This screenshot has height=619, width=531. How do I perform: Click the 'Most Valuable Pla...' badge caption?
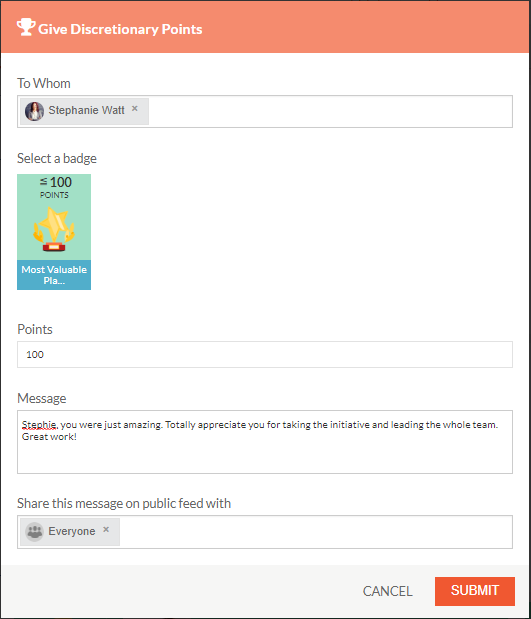[54, 275]
